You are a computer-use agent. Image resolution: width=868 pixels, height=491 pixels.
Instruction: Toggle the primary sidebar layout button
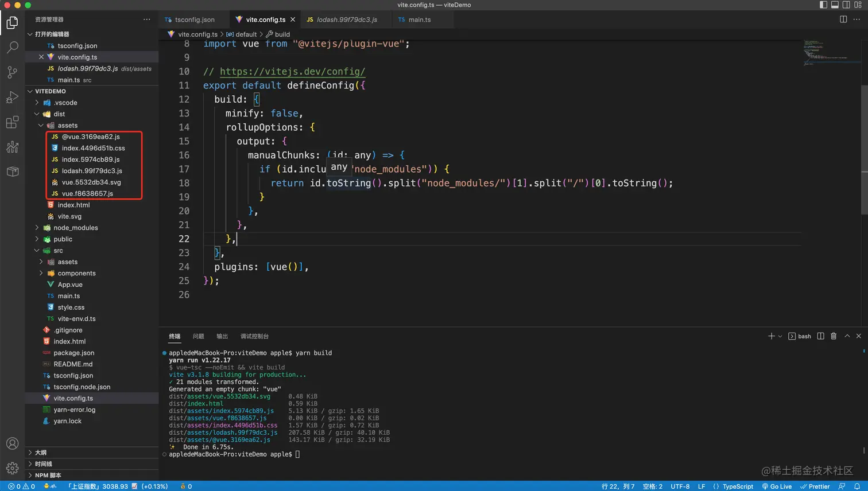pos(823,5)
